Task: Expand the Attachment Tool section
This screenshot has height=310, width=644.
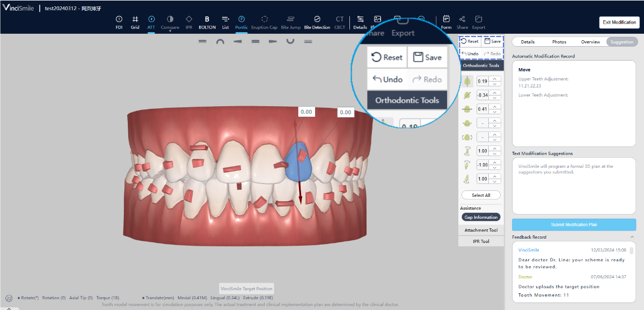Action: click(481, 230)
